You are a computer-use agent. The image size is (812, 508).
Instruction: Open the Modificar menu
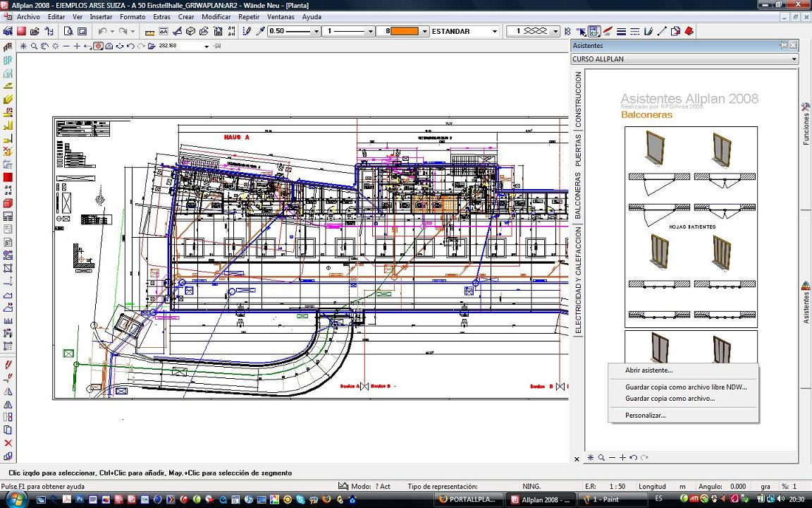point(216,17)
